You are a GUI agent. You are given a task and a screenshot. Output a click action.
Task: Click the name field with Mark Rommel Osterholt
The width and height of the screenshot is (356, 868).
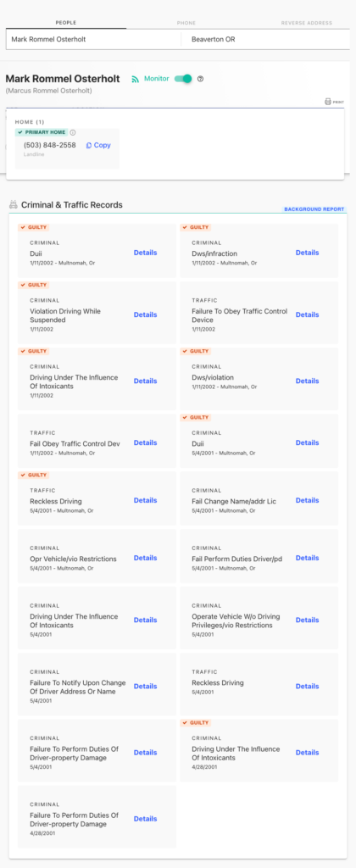[93, 39]
